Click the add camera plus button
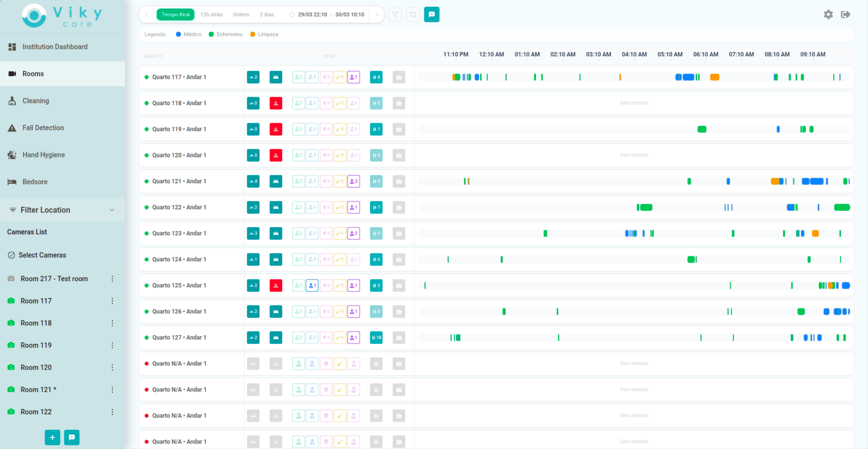This screenshot has width=868, height=449. [x=53, y=438]
